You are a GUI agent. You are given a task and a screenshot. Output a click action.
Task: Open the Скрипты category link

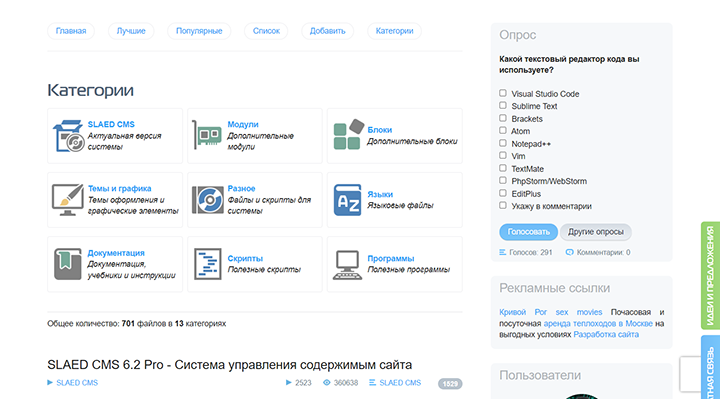point(245,259)
